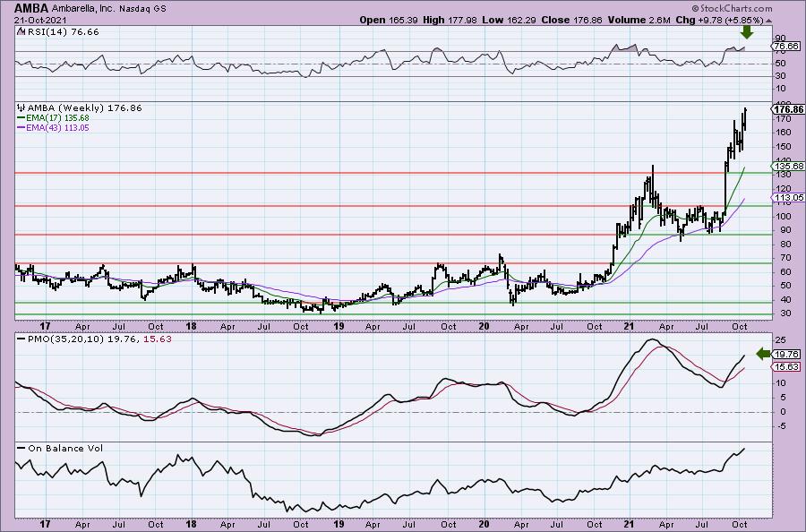Click the 25 label on the PMO axis
The image size is (806, 532).
point(781,339)
